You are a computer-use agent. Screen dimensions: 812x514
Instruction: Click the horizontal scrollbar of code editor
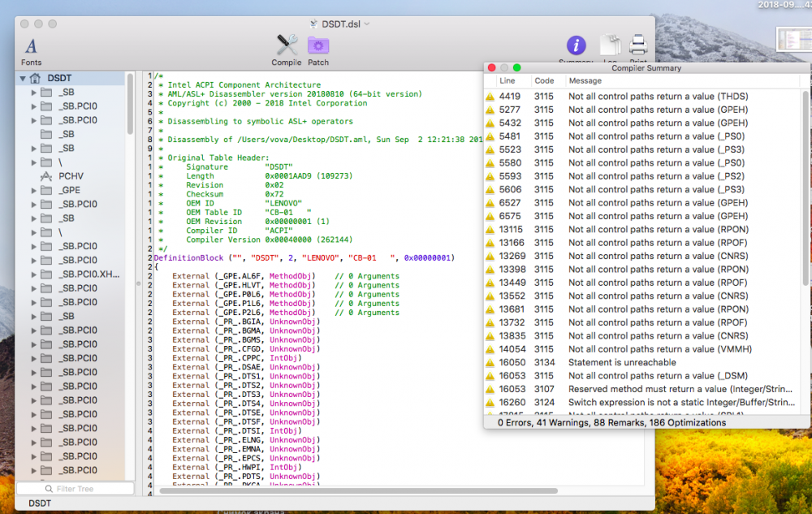tap(358, 490)
